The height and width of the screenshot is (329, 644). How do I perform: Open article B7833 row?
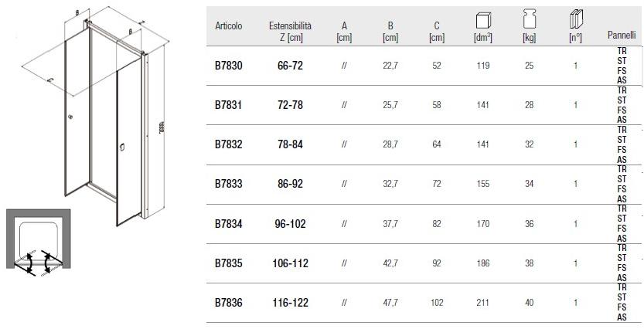click(x=228, y=185)
